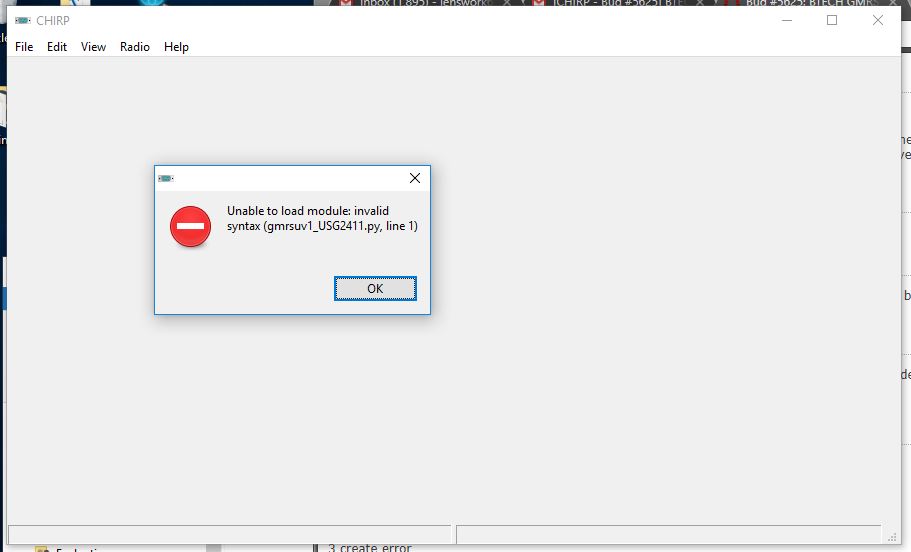This screenshot has width=911, height=552.
Task: Close the CHIRP main window
Action: click(x=878, y=20)
